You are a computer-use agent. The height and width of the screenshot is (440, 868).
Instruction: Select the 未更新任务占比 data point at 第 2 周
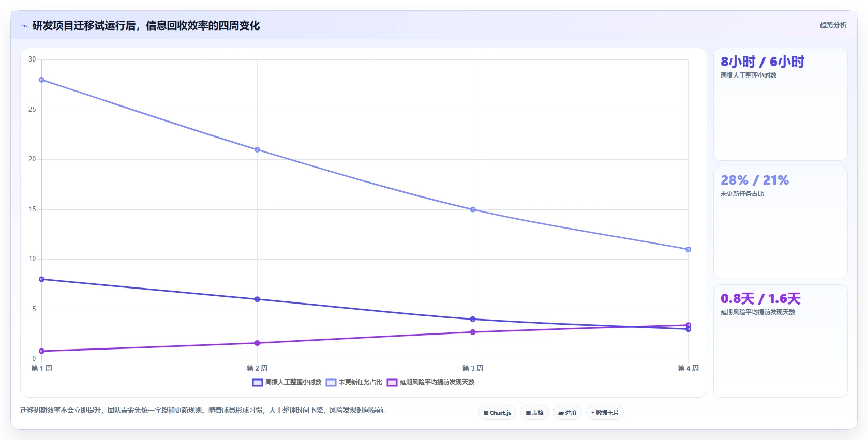pos(257,150)
